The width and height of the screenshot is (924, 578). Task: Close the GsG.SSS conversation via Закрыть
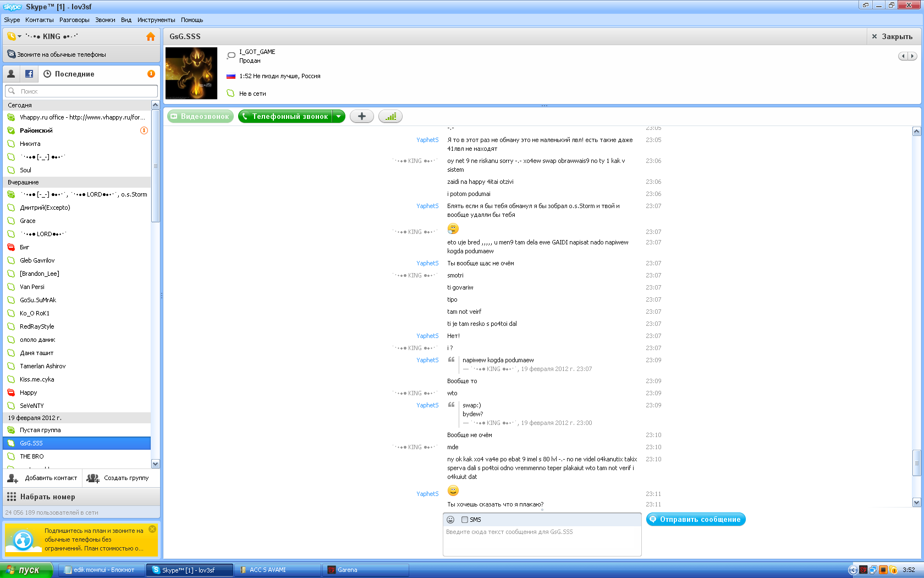[x=892, y=36]
